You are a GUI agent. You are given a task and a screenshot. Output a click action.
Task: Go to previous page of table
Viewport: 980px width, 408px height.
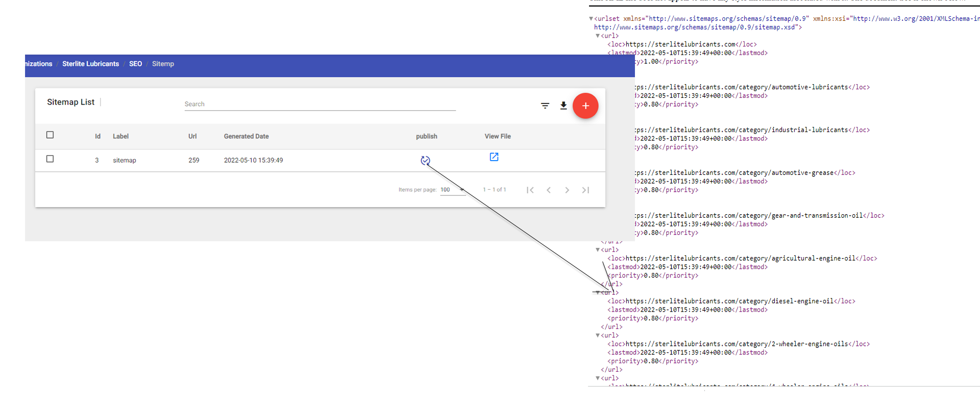click(549, 190)
